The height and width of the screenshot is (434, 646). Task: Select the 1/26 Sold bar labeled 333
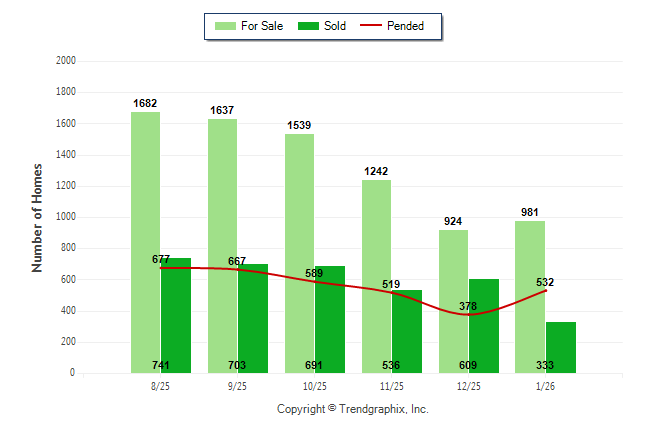(x=561, y=350)
